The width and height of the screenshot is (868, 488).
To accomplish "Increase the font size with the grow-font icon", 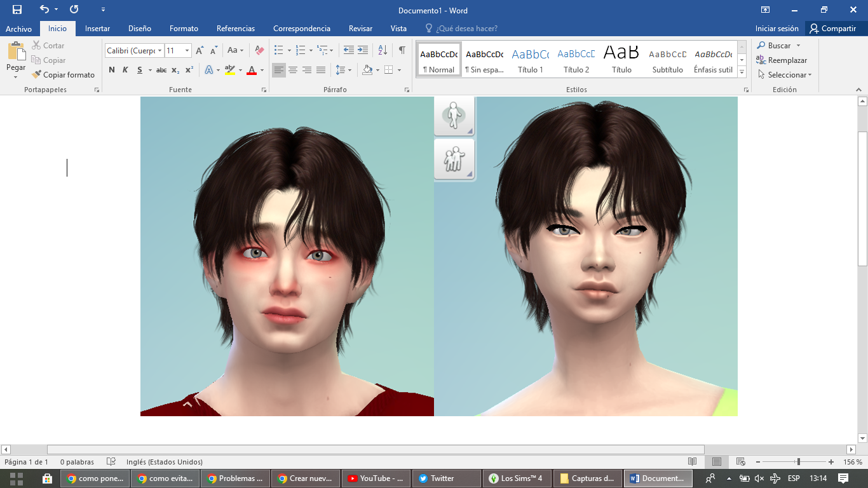I will click(200, 50).
